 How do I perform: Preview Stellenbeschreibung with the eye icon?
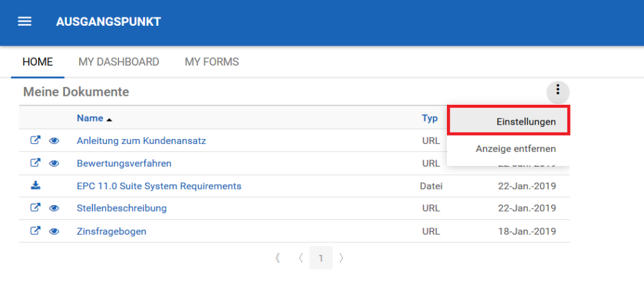[54, 208]
